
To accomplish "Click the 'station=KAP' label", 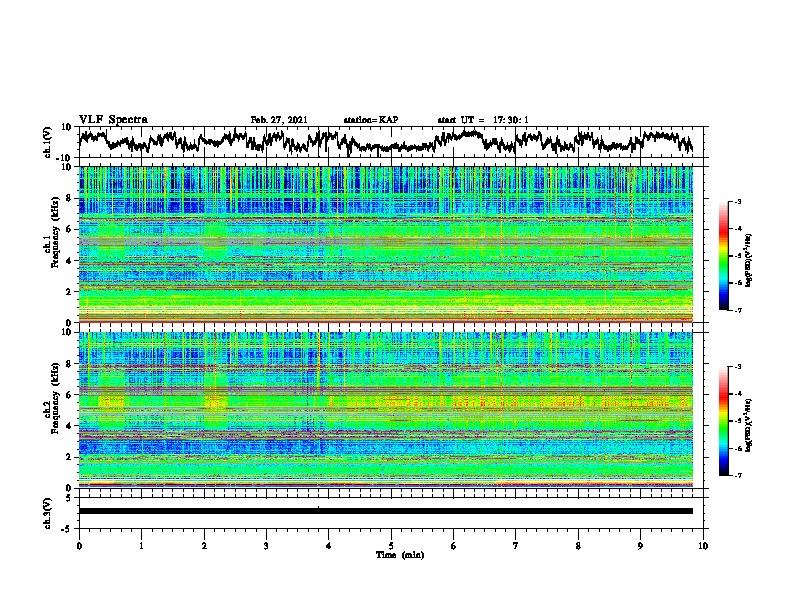I will pyautogui.click(x=371, y=120).
